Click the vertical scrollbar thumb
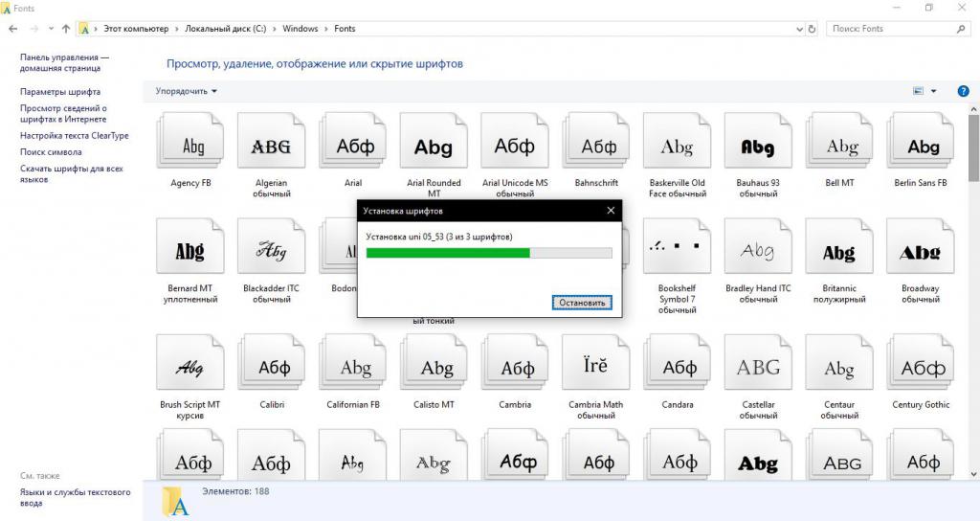This screenshot has height=521, width=980. (x=973, y=147)
